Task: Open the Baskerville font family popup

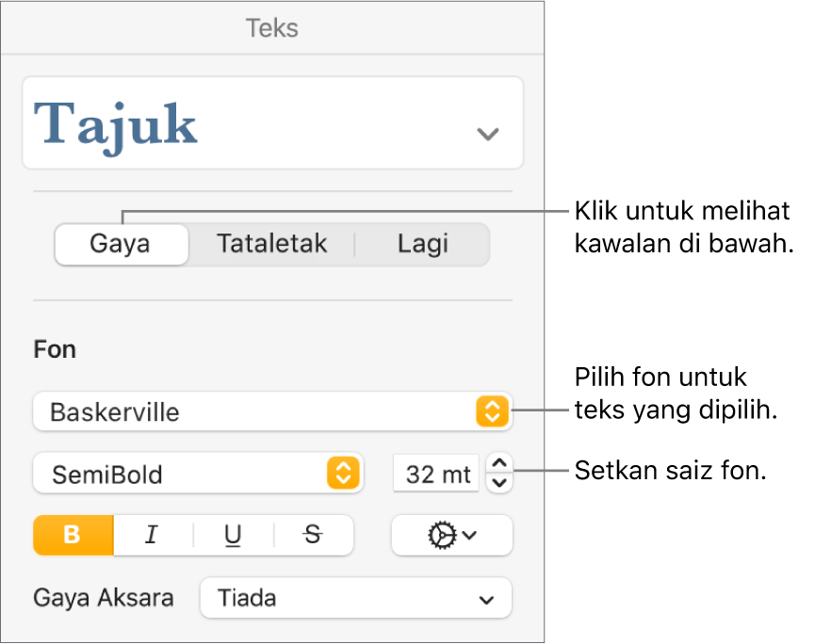Action: pos(272,411)
